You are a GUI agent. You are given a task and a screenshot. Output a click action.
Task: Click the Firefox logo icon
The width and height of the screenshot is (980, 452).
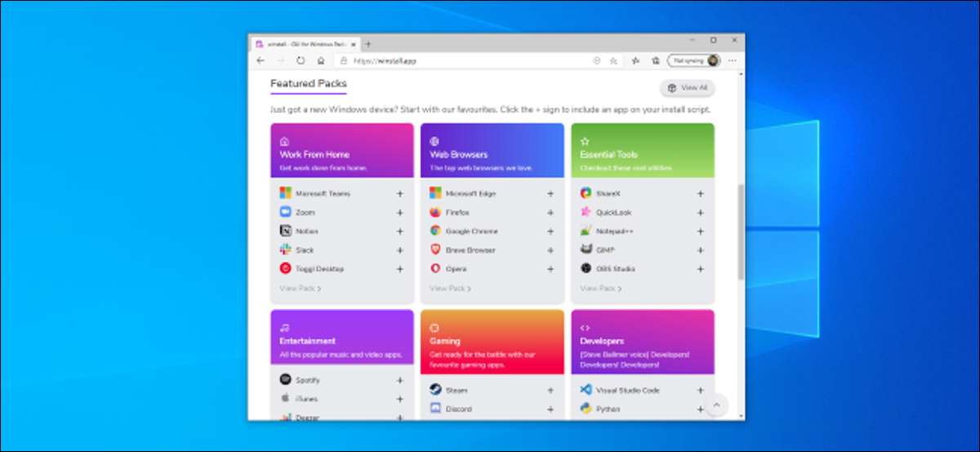point(435,213)
